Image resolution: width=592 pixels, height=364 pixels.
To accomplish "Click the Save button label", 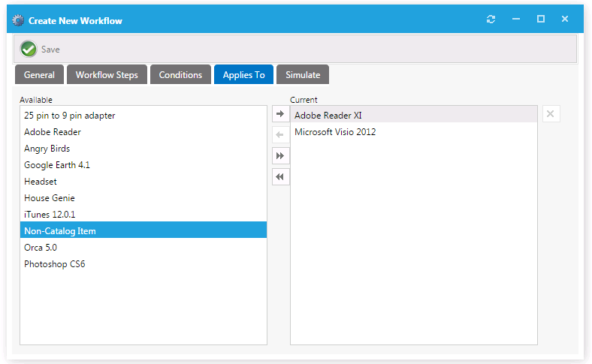I will click(x=50, y=50).
